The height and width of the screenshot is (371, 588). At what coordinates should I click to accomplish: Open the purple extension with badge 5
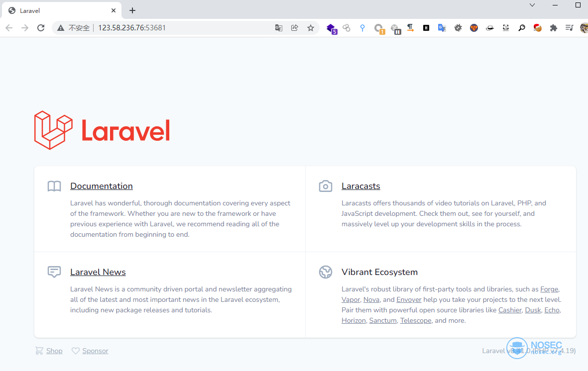(331, 28)
